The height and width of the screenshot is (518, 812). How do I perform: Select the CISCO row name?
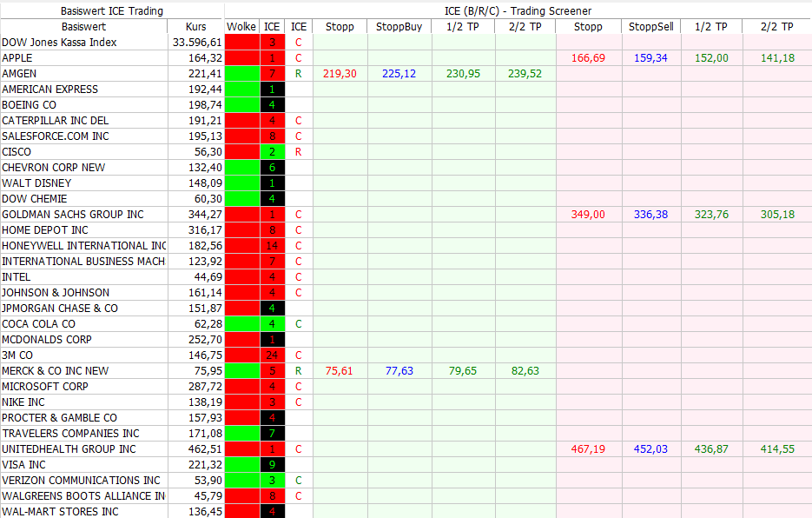[x=17, y=152]
